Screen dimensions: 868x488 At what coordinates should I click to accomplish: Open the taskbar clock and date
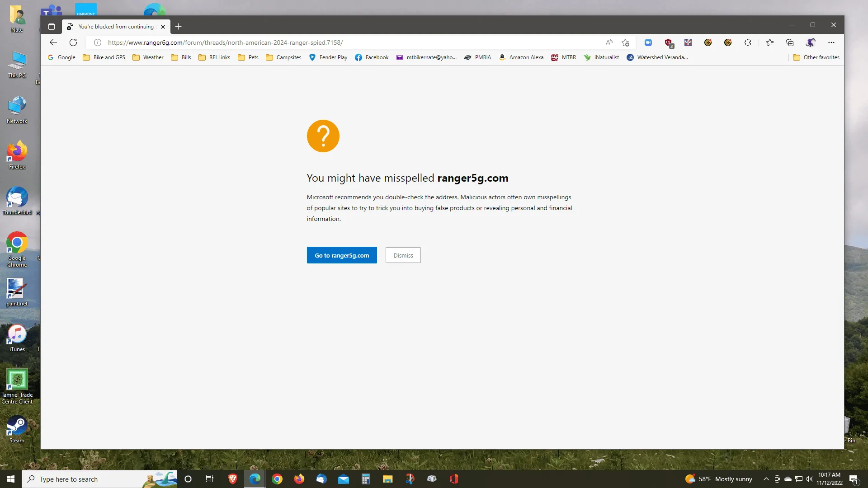[829, 479]
